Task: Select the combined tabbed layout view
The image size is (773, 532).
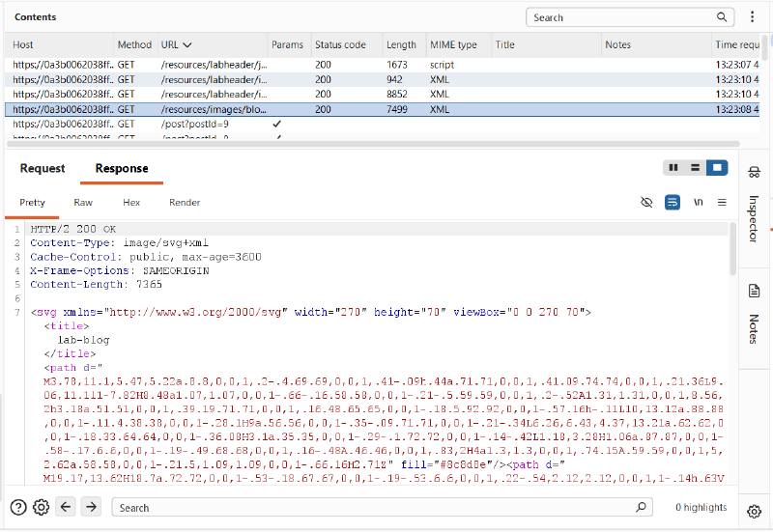Action: pos(717,168)
